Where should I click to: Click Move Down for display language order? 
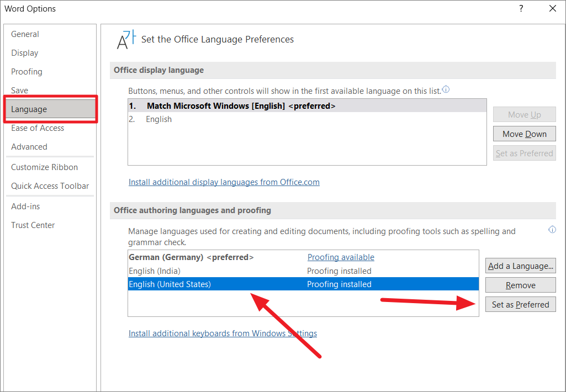tap(524, 133)
